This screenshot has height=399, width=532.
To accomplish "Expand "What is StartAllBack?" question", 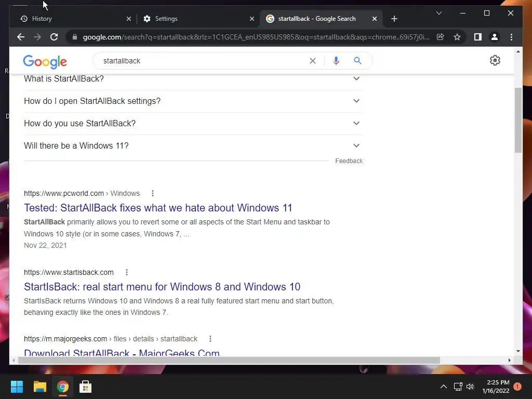I will pyautogui.click(x=193, y=79).
